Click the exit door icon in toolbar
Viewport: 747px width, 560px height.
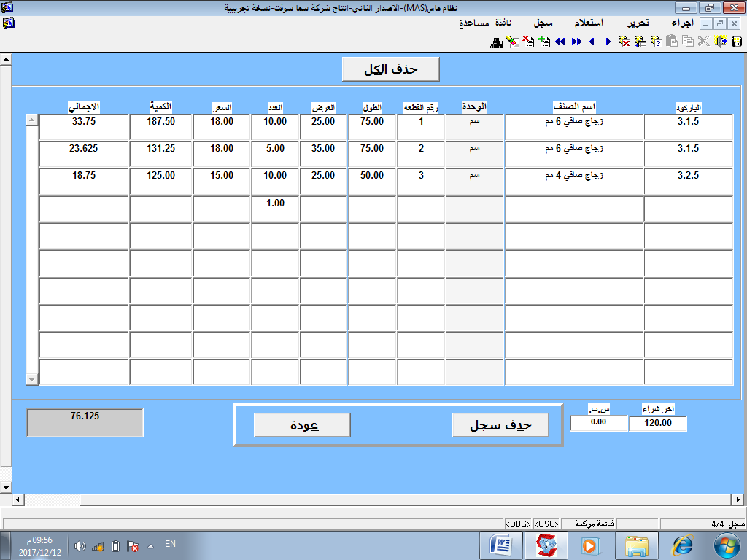tap(720, 42)
